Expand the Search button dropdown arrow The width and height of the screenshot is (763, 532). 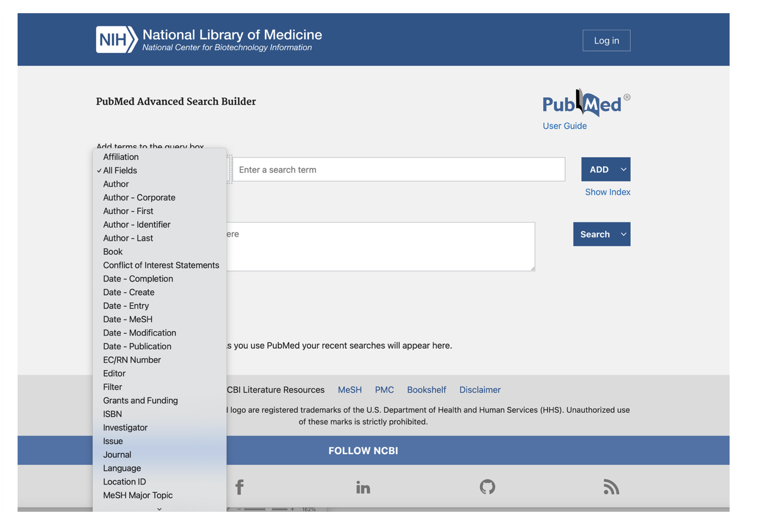coord(623,234)
